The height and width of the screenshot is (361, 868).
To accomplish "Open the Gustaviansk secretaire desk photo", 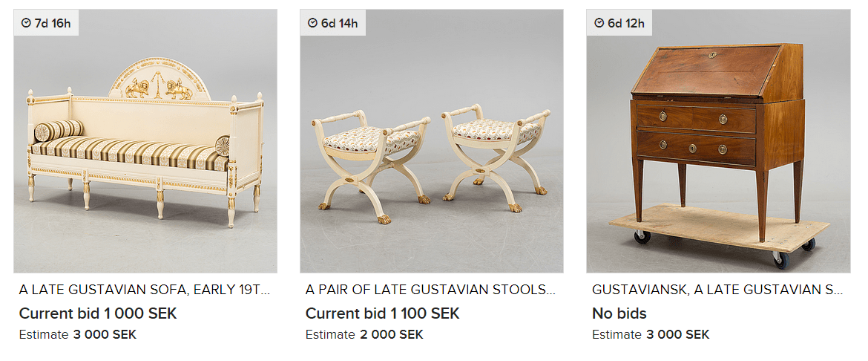I will tap(719, 141).
